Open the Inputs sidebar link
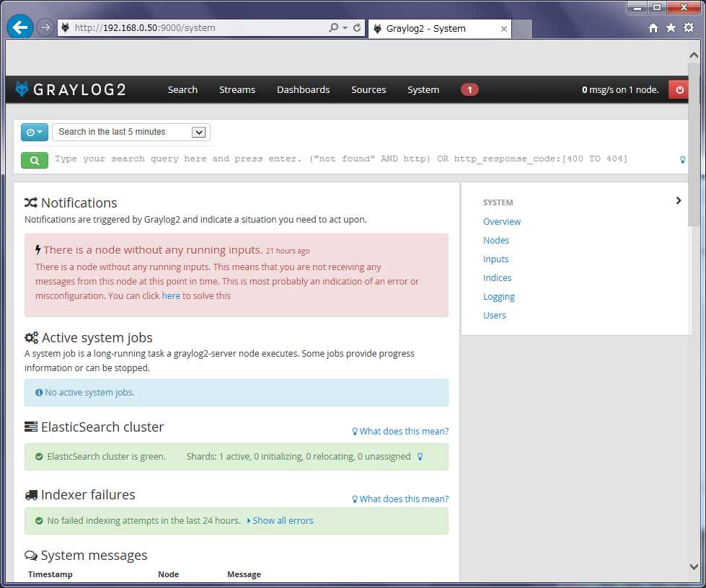Screen dimensions: 706x588 tap(495, 259)
